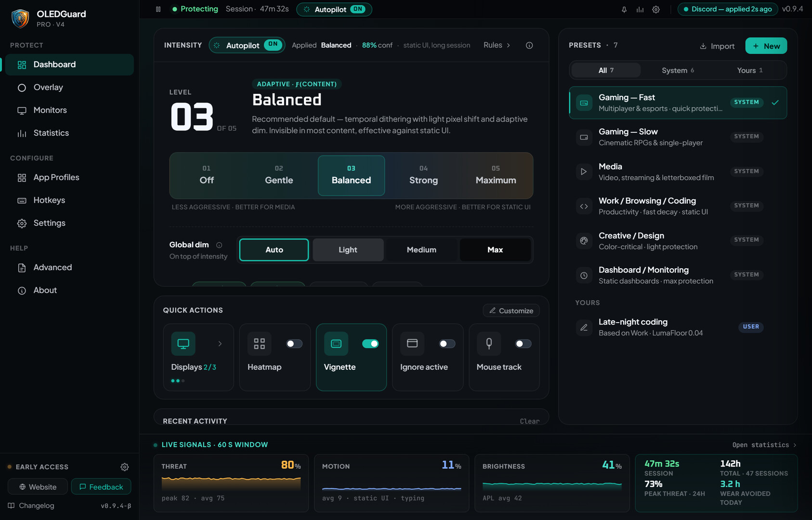
Task: Enable the Mouse track toggle
Action: pyautogui.click(x=523, y=344)
